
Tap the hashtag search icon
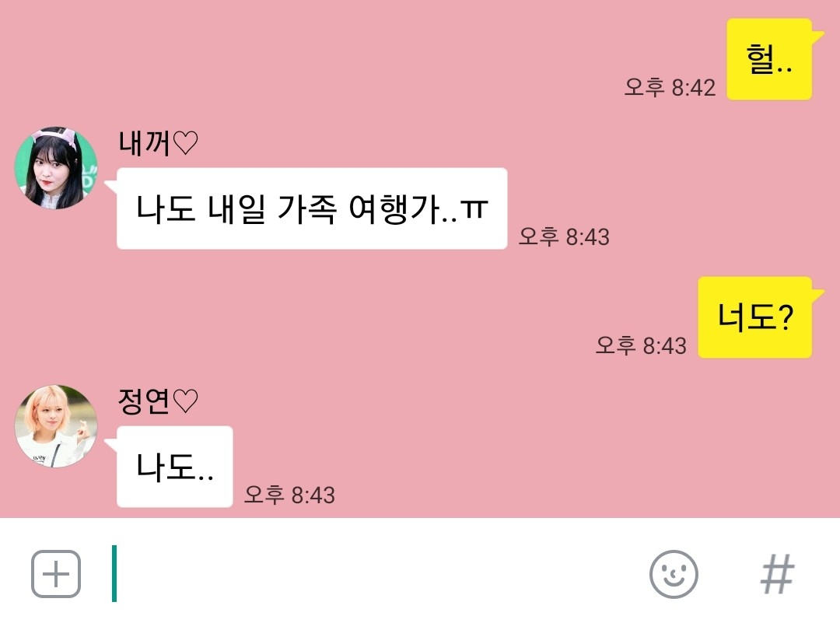pyautogui.click(x=777, y=574)
